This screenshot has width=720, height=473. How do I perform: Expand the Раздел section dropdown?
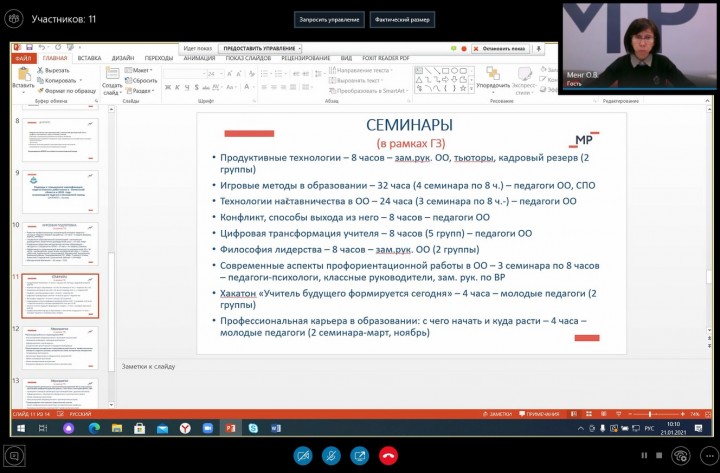tap(142, 90)
